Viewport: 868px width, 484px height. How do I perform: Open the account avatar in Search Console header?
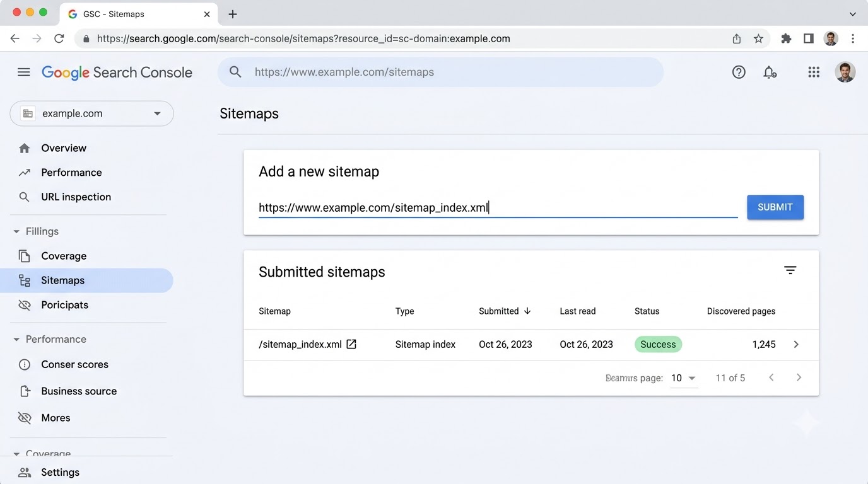coord(845,72)
